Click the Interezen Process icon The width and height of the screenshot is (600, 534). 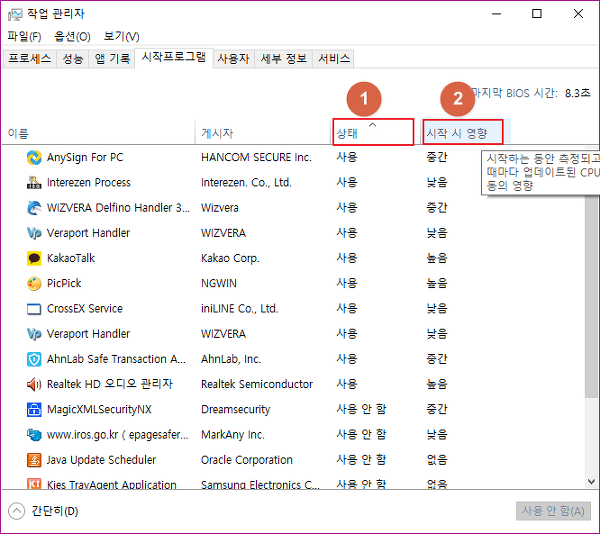click(34, 183)
